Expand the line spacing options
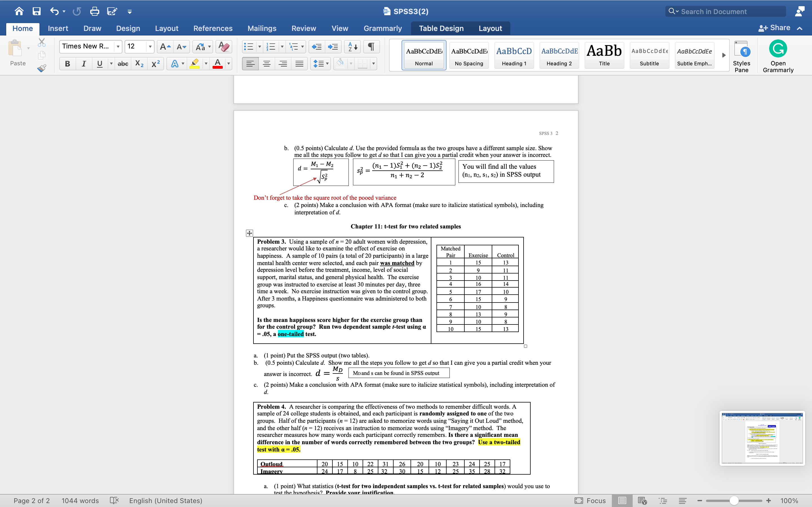The image size is (812, 507). 326,63
